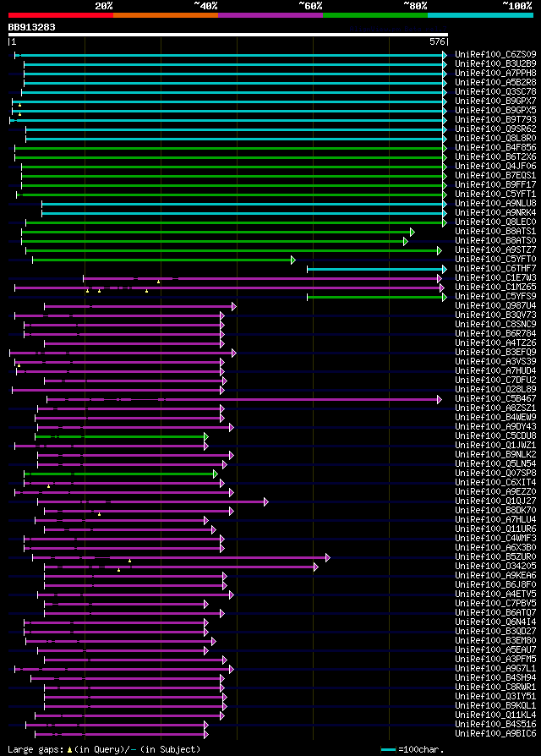
Task: Open hit UniRef100_B9GPX7 label
Action: pos(495,101)
